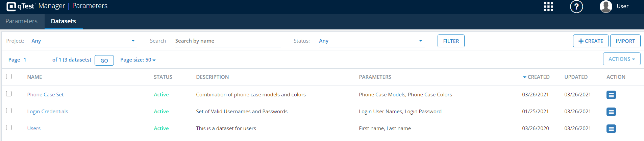Screen dimensions: 644x141
Task: Change the Page size 50 selector
Action: point(138,60)
